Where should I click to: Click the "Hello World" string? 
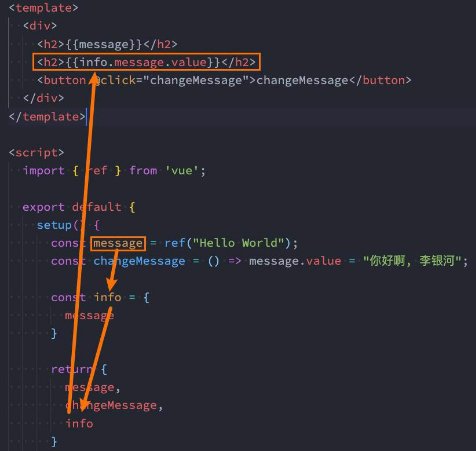tap(238, 243)
